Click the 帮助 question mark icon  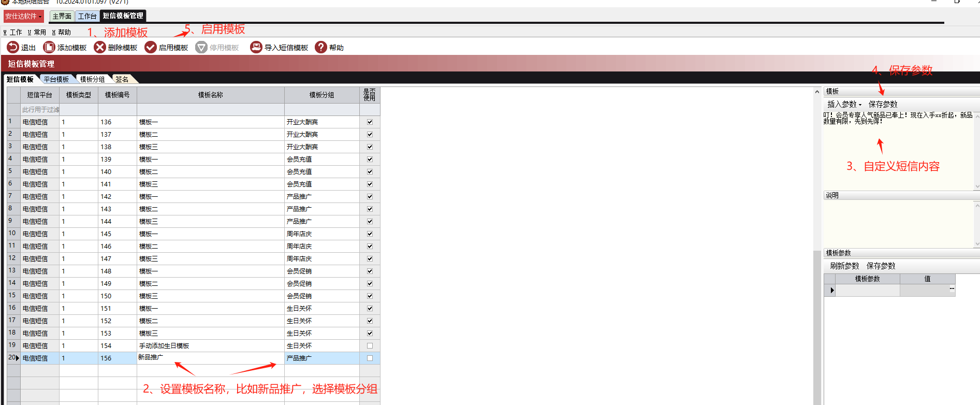(x=321, y=47)
